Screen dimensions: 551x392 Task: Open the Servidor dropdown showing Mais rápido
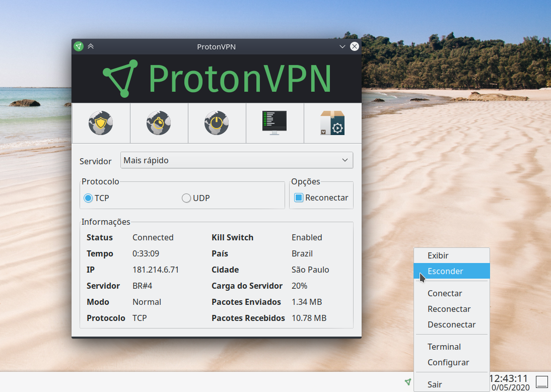coord(237,160)
